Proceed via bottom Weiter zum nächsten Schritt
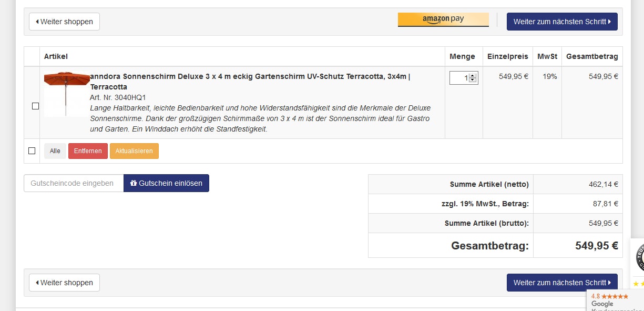644x311 pixels. [562, 283]
